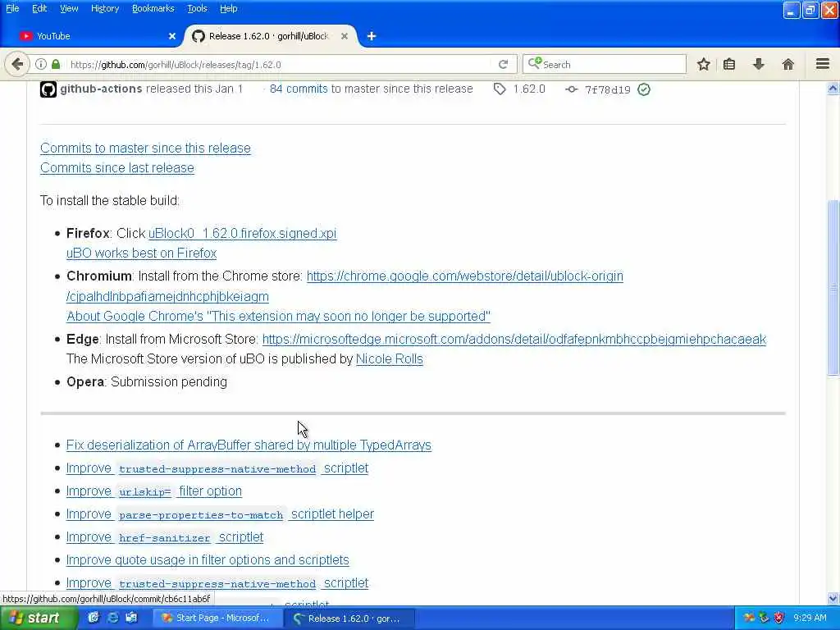Open Improve parse-properties-to-match scriptlet helper commit

(x=220, y=514)
